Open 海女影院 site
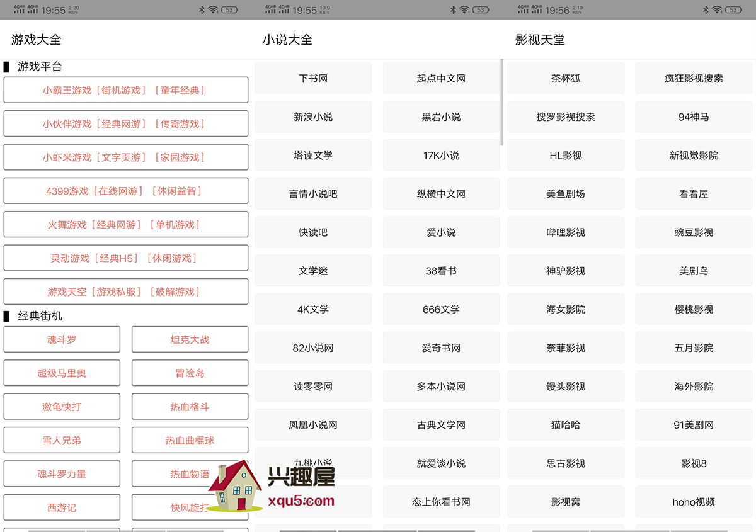Image resolution: width=756 pixels, height=532 pixels. click(x=566, y=309)
